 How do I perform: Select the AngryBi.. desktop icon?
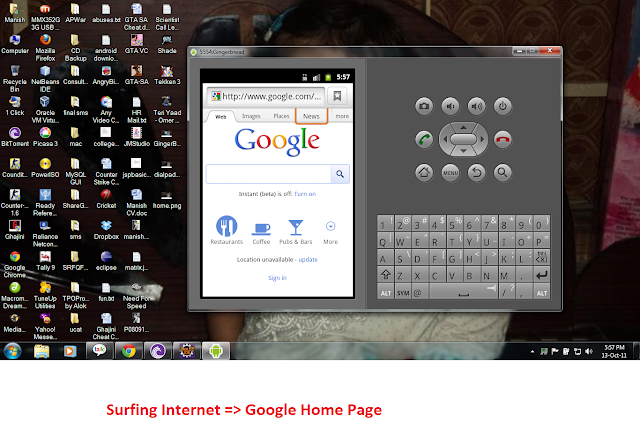pos(106,75)
